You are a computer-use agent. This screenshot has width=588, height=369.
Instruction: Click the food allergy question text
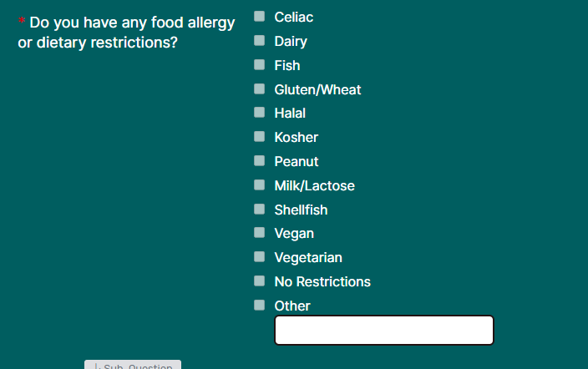[x=126, y=33]
